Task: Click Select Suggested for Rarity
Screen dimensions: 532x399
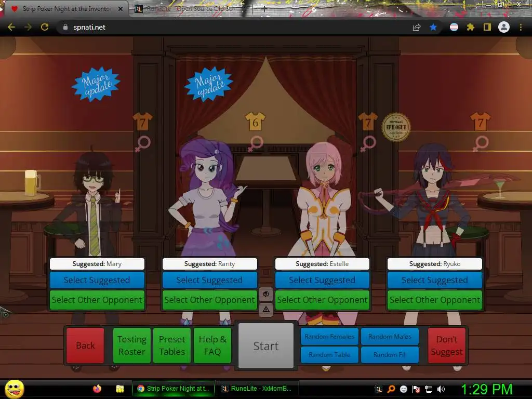Action: pos(210,280)
